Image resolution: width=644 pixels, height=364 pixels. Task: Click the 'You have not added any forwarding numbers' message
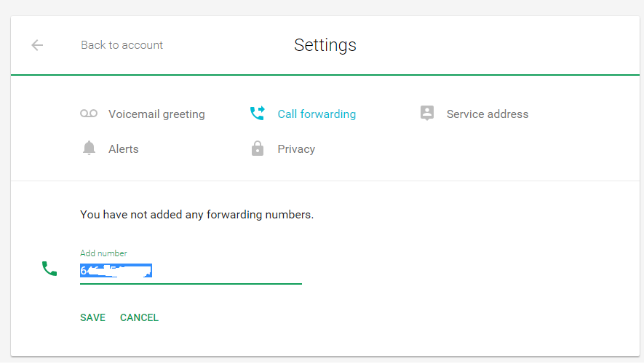pyautogui.click(x=196, y=215)
